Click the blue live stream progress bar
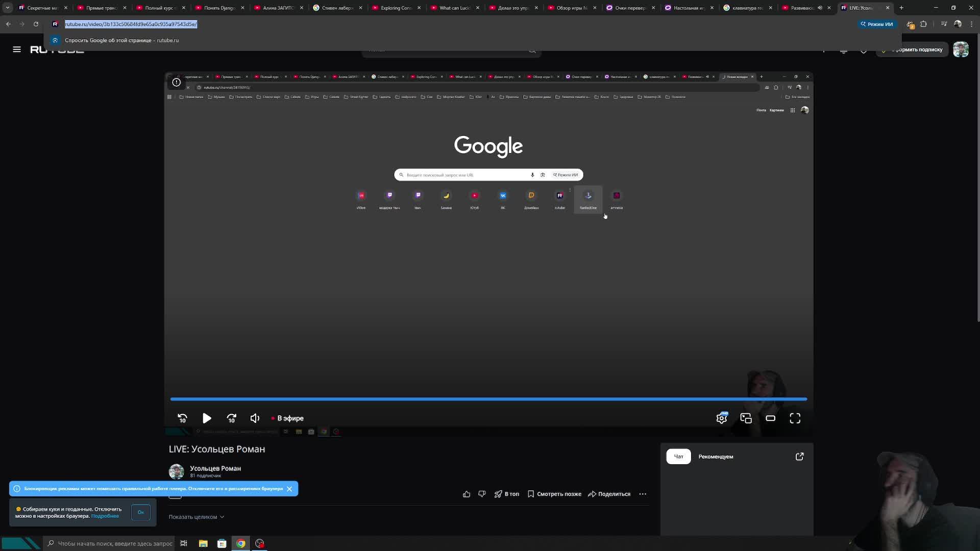Image resolution: width=980 pixels, height=551 pixels. point(488,399)
